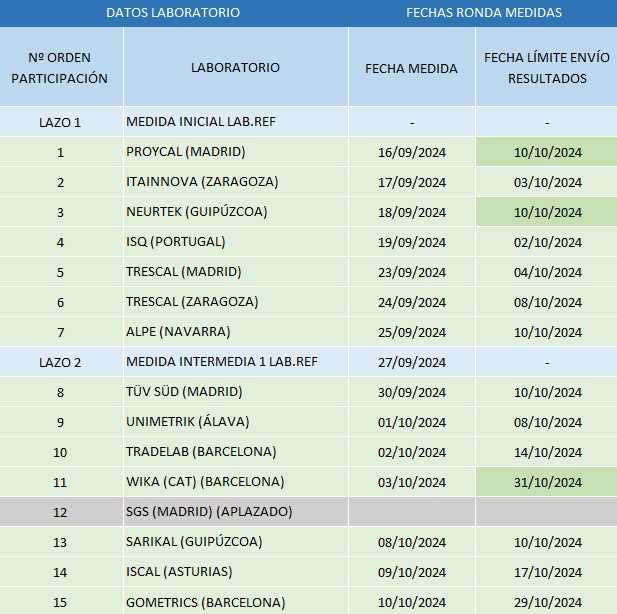The width and height of the screenshot is (617, 614).
Task: Select measurement date 18/09/2024
Action: 412,212
